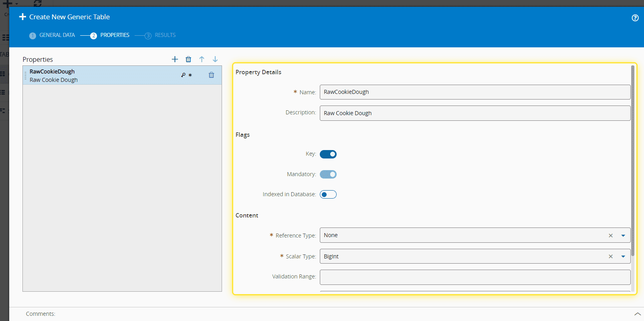Expand the Comments section chevron
This screenshot has height=321, width=644.
pos(637,314)
